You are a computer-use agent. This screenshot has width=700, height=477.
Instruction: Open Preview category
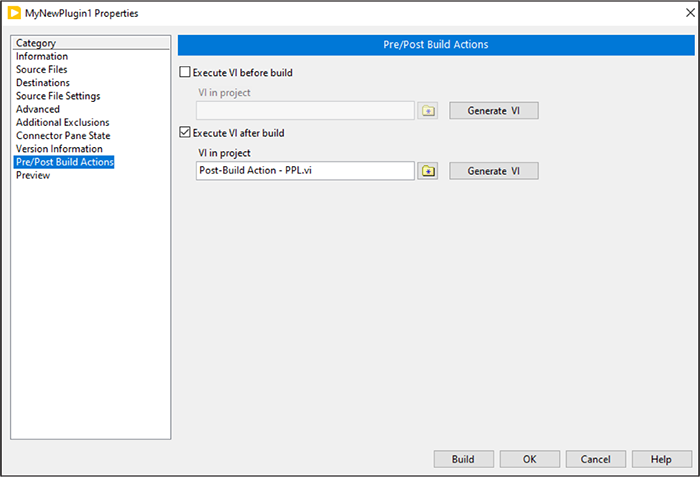[x=33, y=175]
